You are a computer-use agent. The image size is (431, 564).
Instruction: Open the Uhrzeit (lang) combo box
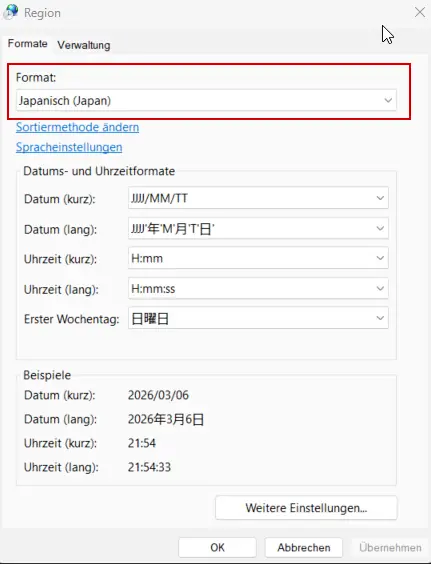(x=258, y=288)
